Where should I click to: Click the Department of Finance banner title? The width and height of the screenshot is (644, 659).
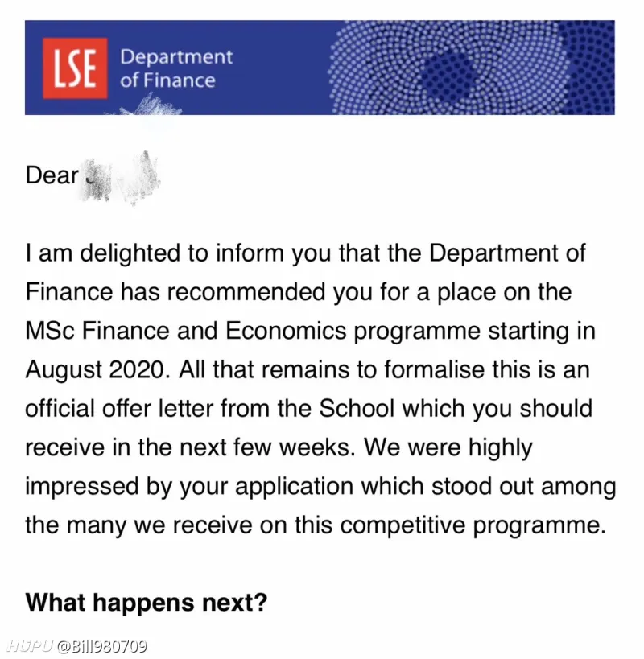tap(175, 68)
